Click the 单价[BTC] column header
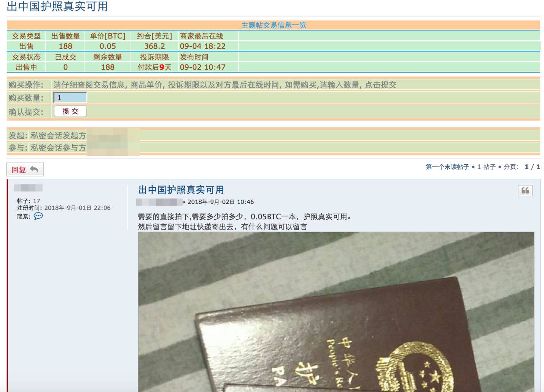Viewport: 544px width, 392px height. [x=107, y=36]
